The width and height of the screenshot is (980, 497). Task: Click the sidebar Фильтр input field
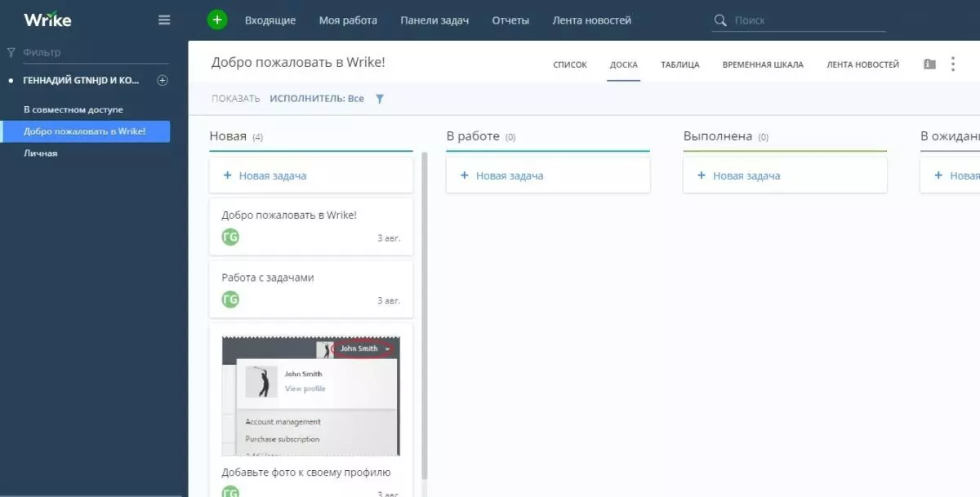(x=95, y=52)
